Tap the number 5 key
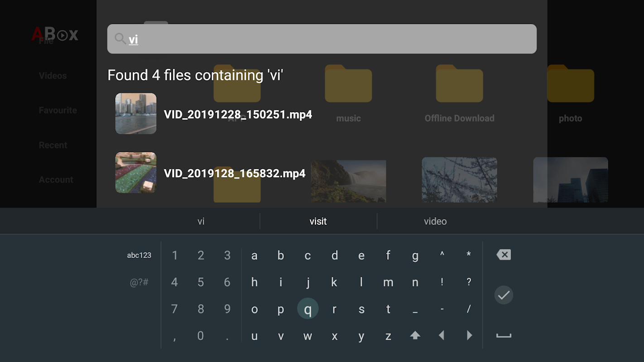Viewport: 644px width, 362px height. (201, 282)
